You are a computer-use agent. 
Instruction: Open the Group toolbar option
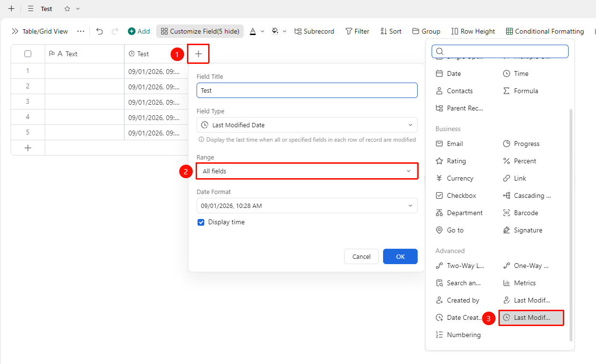point(426,31)
